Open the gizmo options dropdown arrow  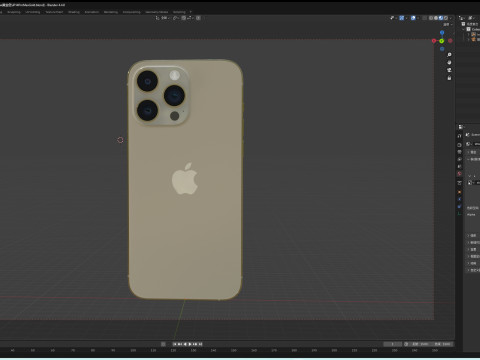[x=406, y=18]
